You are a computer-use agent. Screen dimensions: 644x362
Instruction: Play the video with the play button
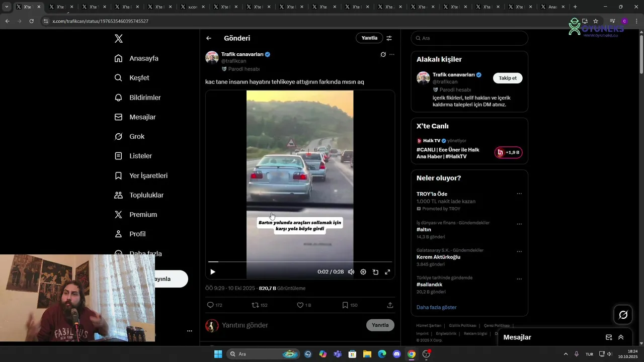[213, 272]
